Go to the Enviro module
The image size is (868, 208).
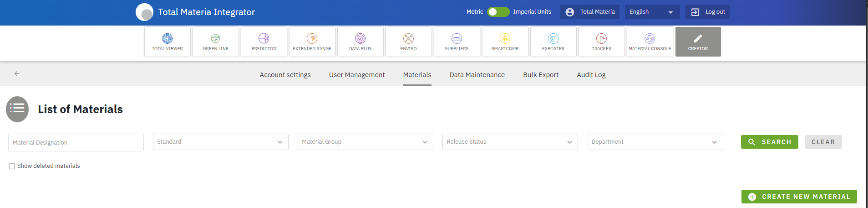[408, 42]
